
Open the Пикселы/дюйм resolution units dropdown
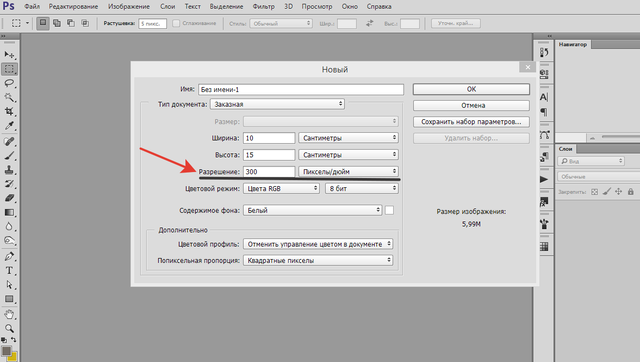pyautogui.click(x=348, y=171)
